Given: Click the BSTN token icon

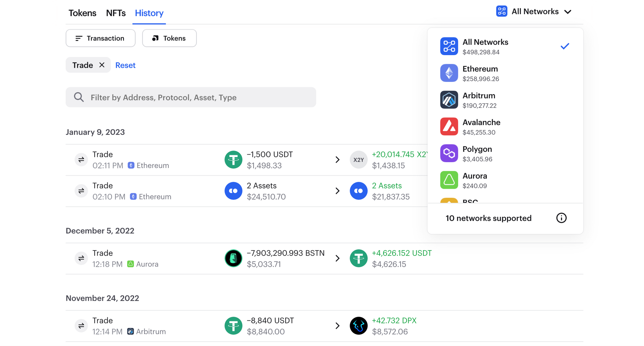Looking at the screenshot, I should [x=233, y=258].
